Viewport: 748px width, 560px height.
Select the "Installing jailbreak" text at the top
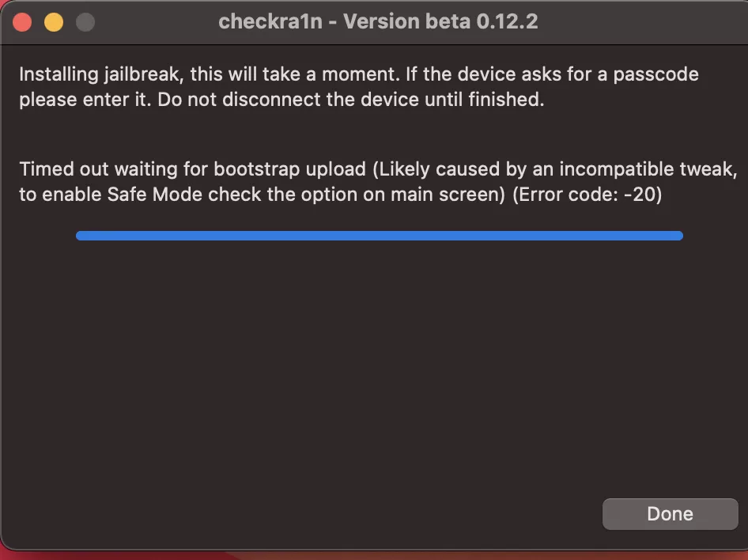pyautogui.click(x=99, y=75)
